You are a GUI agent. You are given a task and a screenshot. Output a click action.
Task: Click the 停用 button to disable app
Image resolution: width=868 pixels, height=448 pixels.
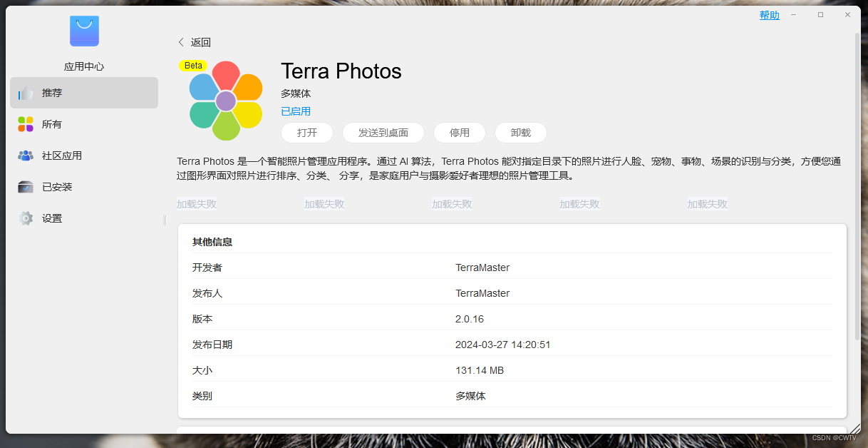click(x=460, y=133)
